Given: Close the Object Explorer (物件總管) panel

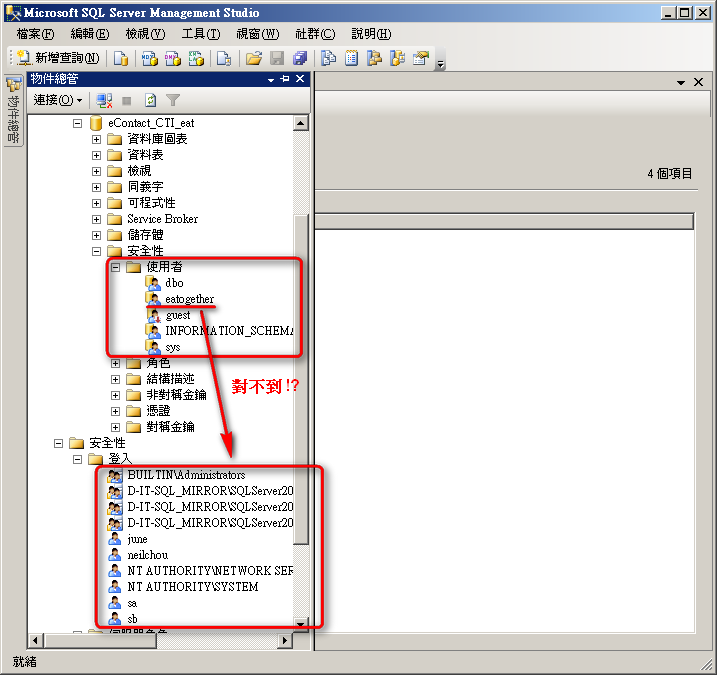Looking at the screenshot, I should 300,79.
